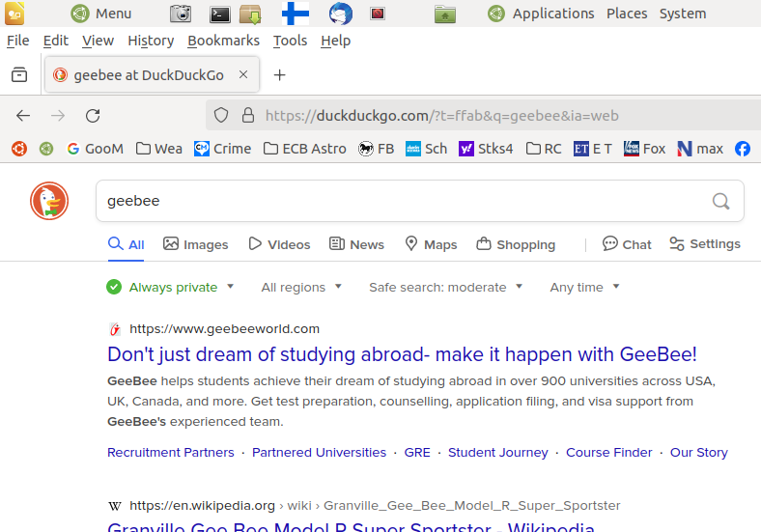The height and width of the screenshot is (532, 761).
Task: Open the Edit menu
Action: pyautogui.click(x=56, y=41)
